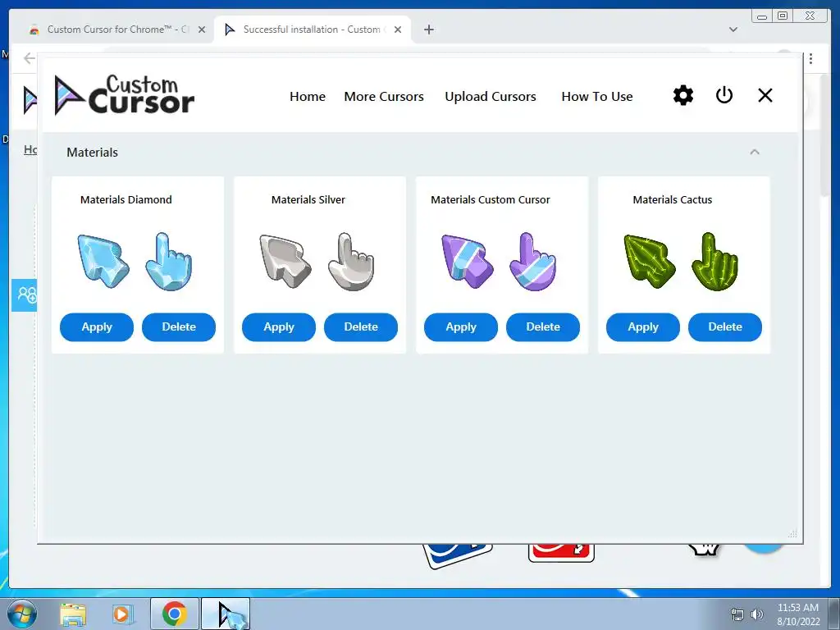Open the How To Use page
Image resolution: width=840 pixels, height=630 pixels.
pyautogui.click(x=597, y=97)
